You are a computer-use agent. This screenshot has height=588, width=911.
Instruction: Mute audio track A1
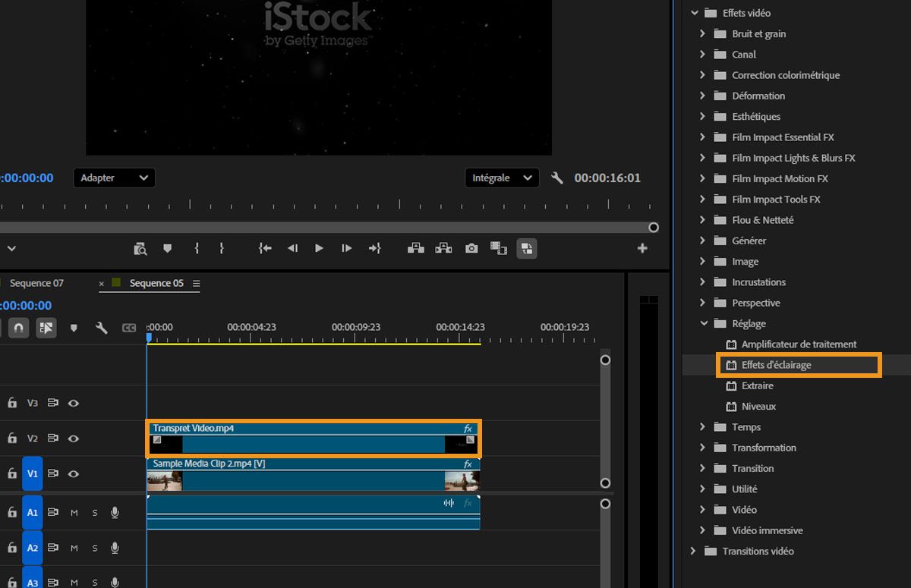click(x=74, y=513)
